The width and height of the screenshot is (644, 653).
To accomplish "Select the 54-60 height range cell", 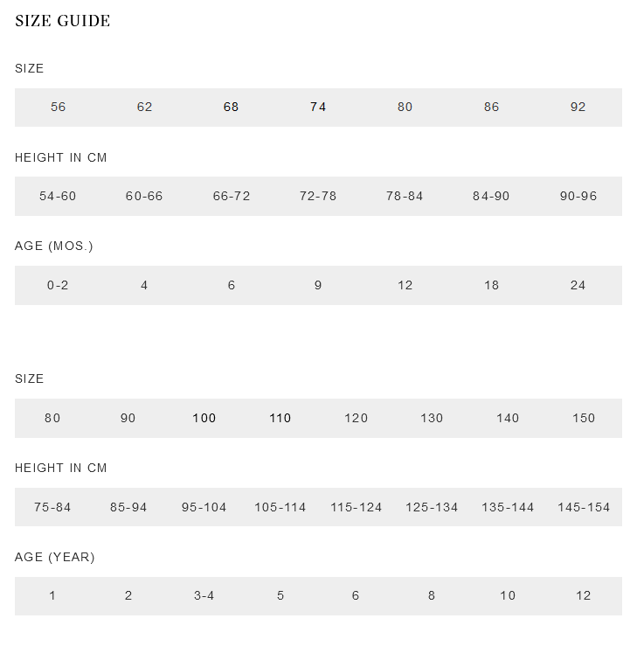I will (58, 197).
